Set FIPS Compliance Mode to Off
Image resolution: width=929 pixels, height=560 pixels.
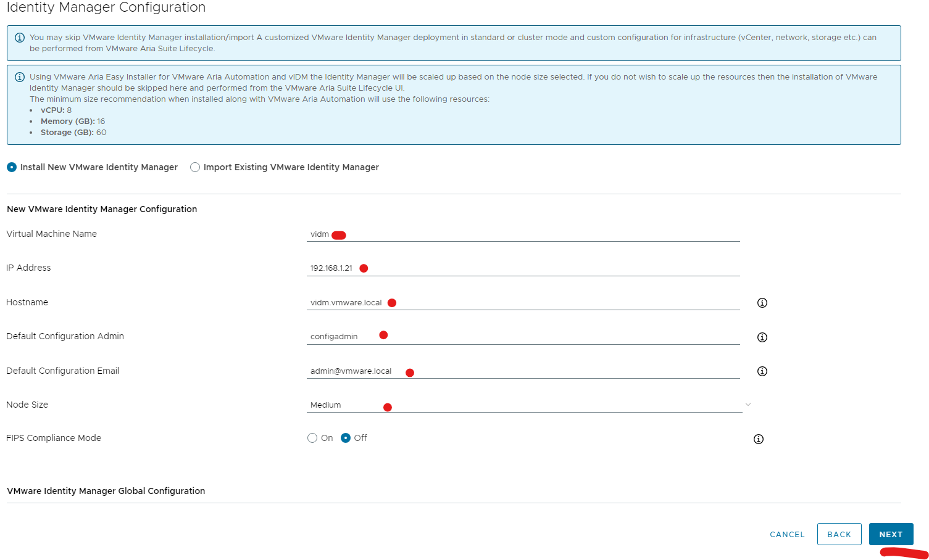tap(346, 438)
